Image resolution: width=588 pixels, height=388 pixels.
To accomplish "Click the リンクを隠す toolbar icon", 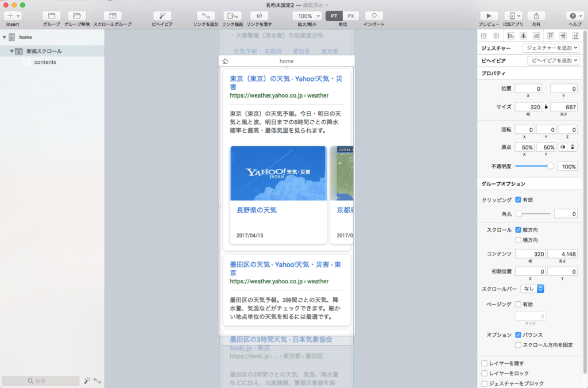I will pyautogui.click(x=259, y=16).
